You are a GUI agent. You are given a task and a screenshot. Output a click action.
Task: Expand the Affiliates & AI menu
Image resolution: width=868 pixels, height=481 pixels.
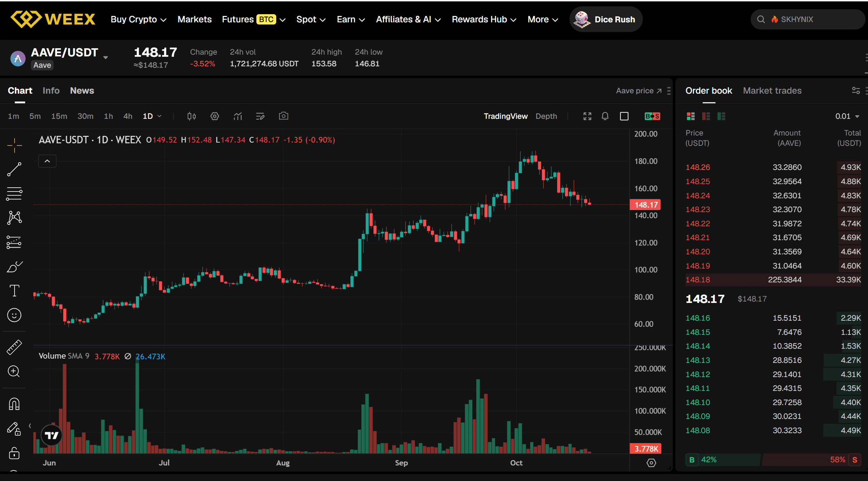[408, 20]
